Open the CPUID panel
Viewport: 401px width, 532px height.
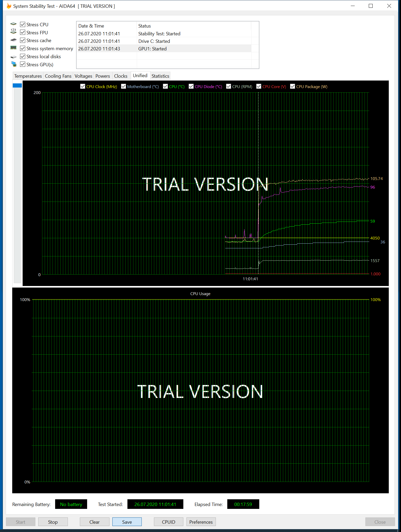coord(169,522)
